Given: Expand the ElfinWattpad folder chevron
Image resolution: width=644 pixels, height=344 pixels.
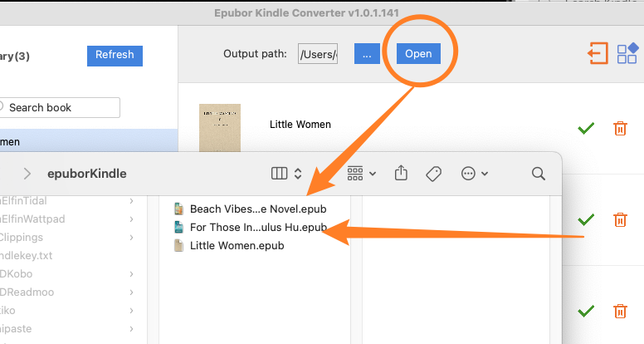Looking at the screenshot, I should click(x=131, y=219).
